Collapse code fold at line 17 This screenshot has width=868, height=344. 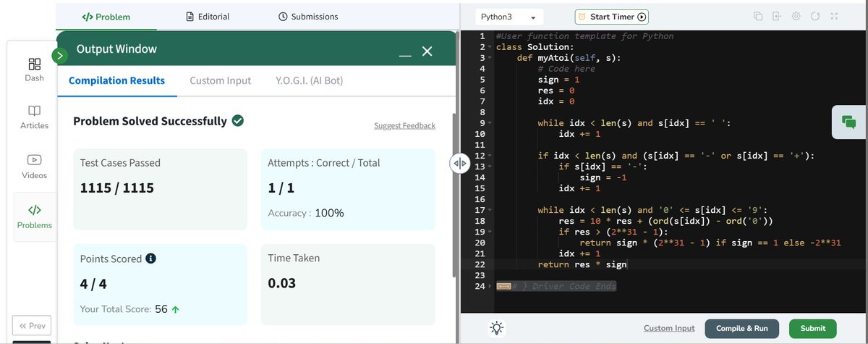point(490,210)
